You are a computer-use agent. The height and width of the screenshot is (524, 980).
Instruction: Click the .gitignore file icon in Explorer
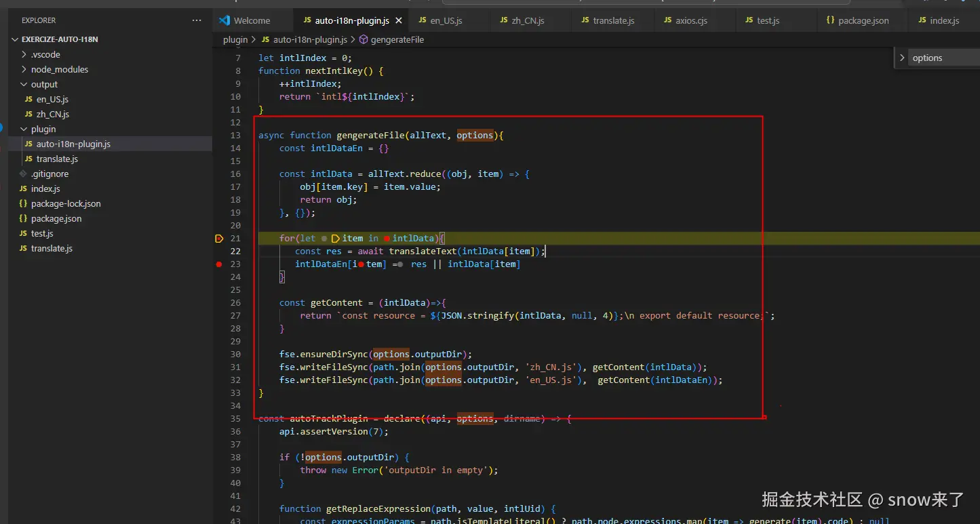pyautogui.click(x=24, y=174)
